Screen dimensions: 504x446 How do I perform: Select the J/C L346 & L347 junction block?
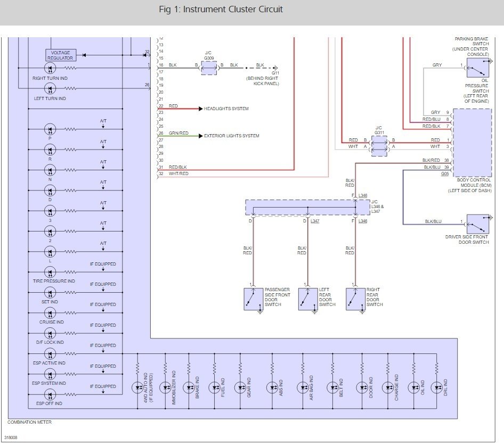point(307,208)
